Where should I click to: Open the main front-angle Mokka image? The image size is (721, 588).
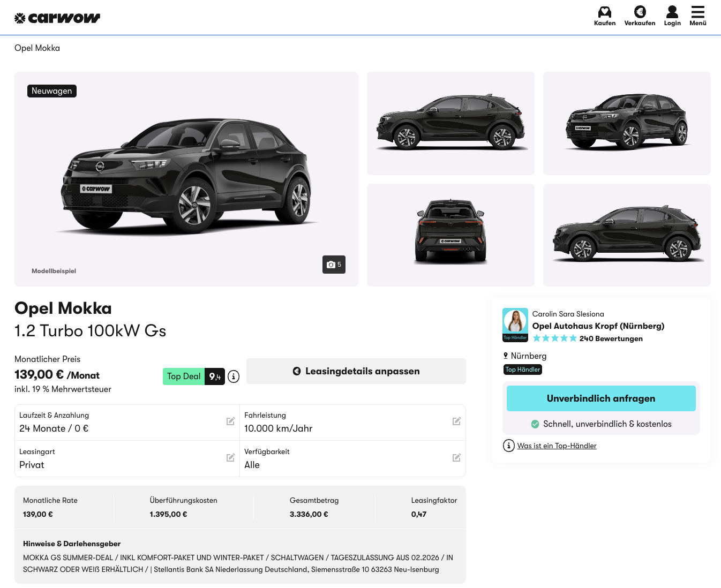click(186, 179)
